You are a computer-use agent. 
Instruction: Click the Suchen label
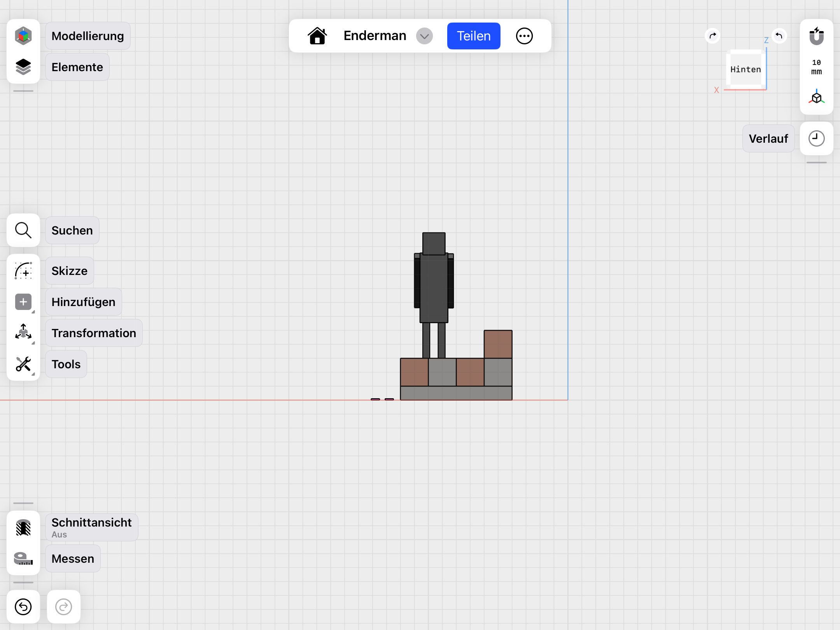tap(72, 230)
